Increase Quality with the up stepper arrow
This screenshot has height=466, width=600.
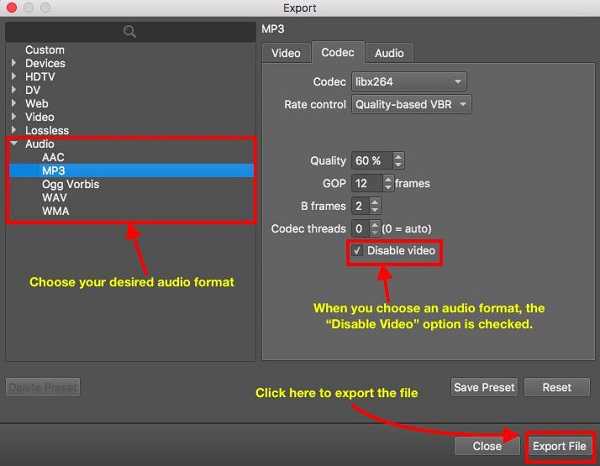pyautogui.click(x=398, y=156)
